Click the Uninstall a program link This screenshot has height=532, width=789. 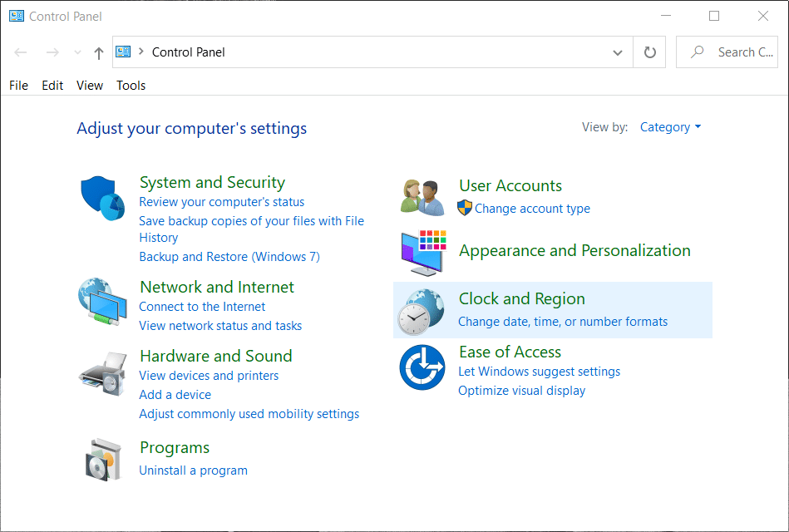click(x=193, y=470)
